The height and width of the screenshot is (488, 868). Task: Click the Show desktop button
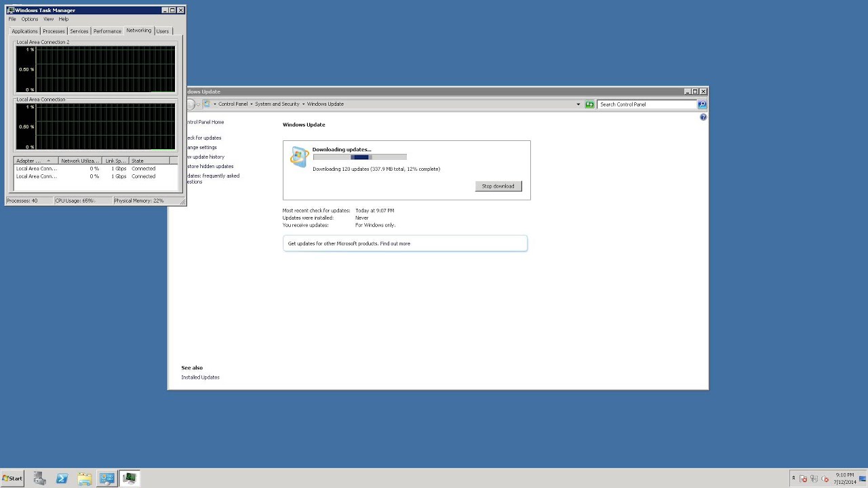pyautogui.click(x=863, y=479)
